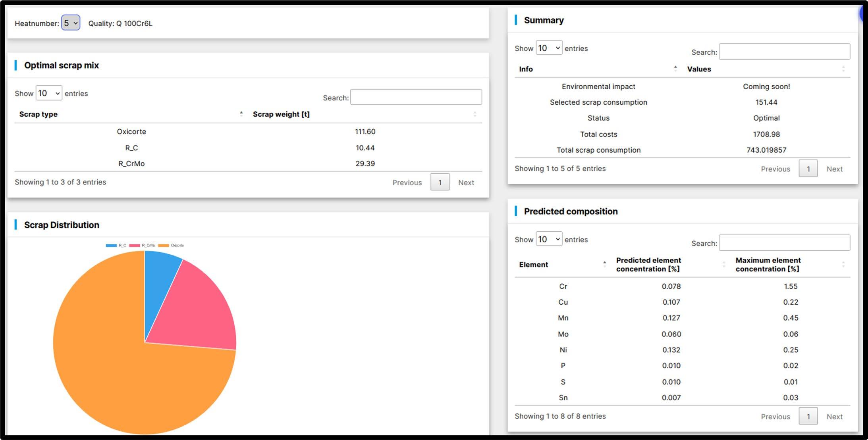Sort Summary table by Values column arrows

pos(843,69)
